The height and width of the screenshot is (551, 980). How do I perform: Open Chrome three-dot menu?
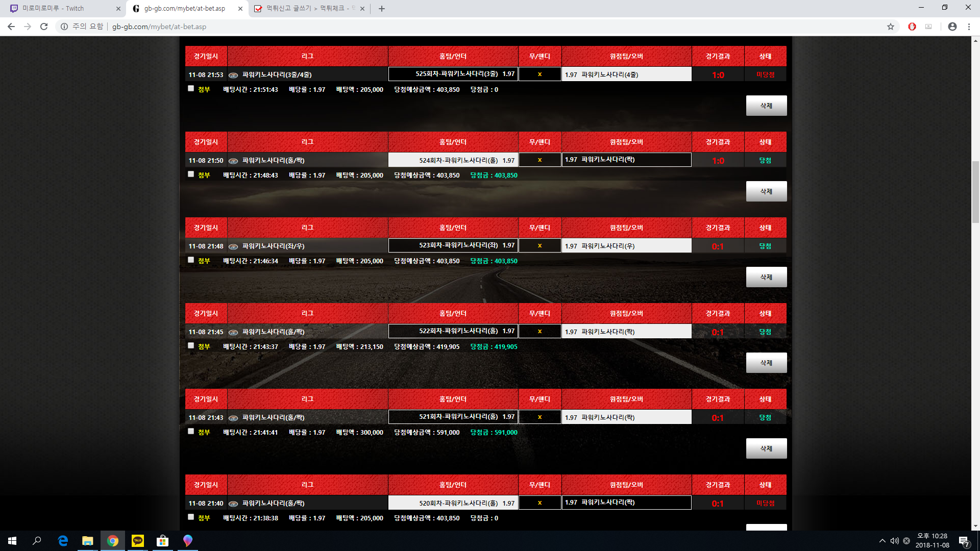[969, 27]
